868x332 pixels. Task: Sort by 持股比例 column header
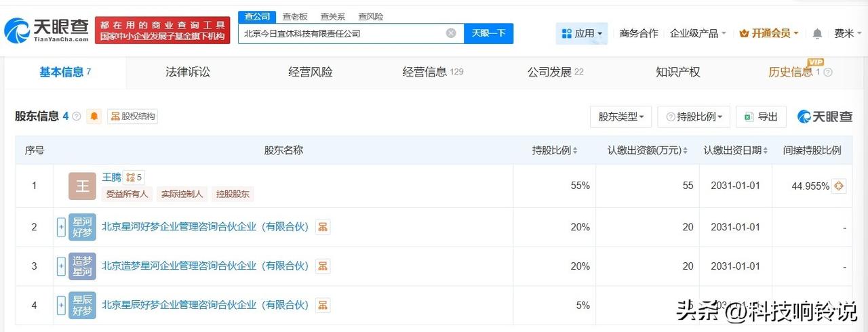click(x=555, y=150)
